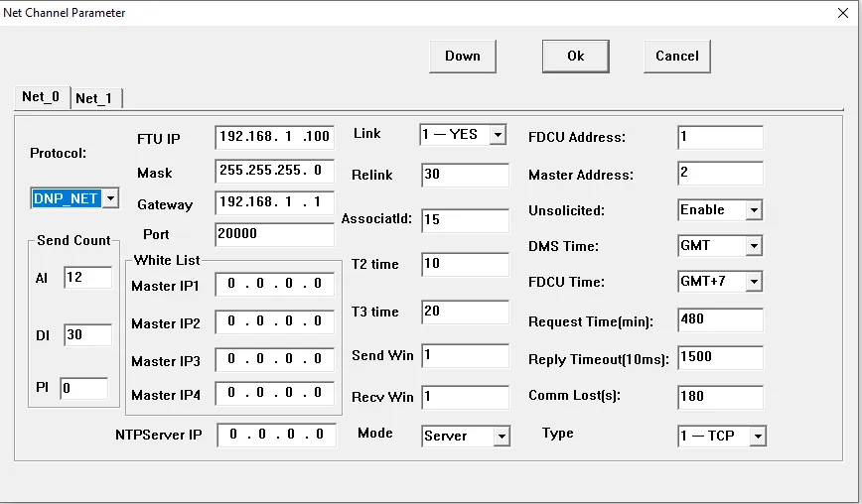Screen dimensions: 862x504
Task: Click the 'Send Count' group label
Action: [x=73, y=240]
